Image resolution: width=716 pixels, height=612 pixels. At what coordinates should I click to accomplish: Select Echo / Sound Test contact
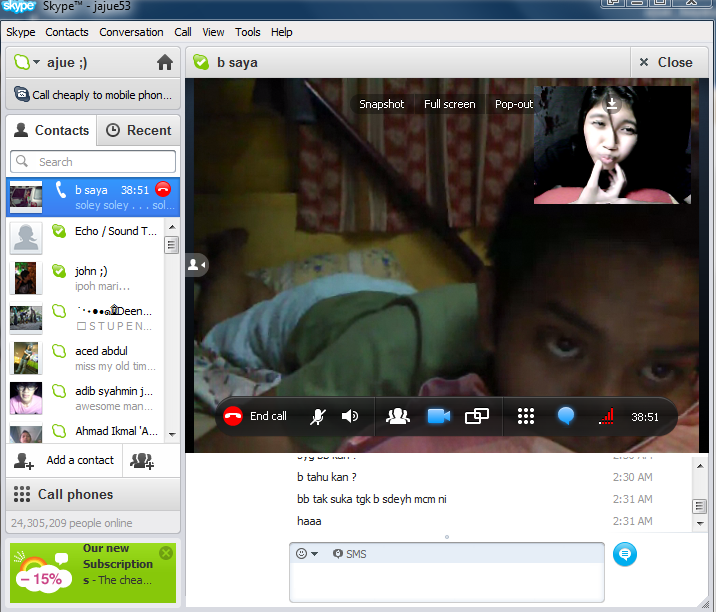point(85,237)
